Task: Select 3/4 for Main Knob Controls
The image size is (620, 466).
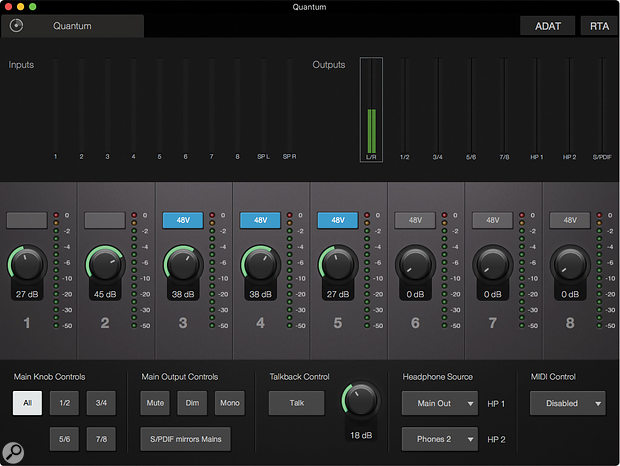Action: pos(101,403)
